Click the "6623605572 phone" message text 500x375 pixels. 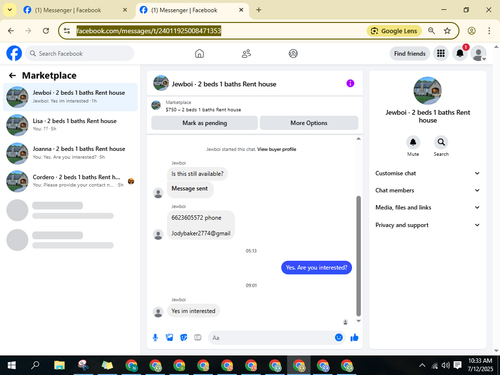pyautogui.click(x=196, y=218)
